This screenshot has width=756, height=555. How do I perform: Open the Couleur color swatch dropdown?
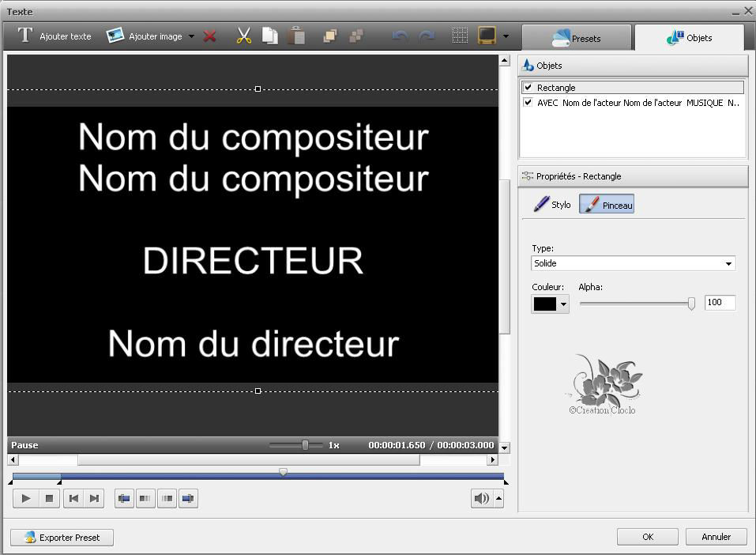[x=550, y=304]
